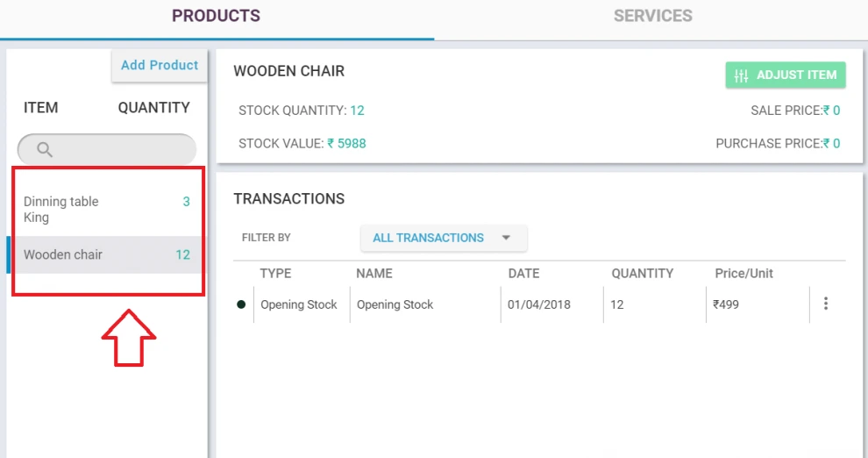Viewport: 868px width, 458px height.
Task: Click the Add Product button
Action: point(160,65)
